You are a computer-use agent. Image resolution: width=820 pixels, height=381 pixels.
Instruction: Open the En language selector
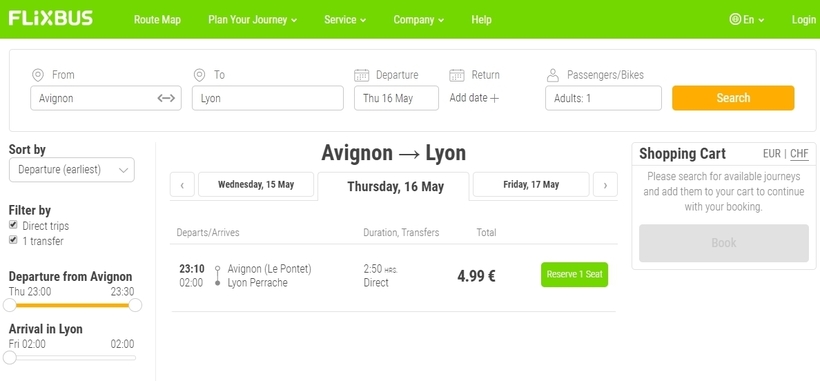tap(747, 20)
